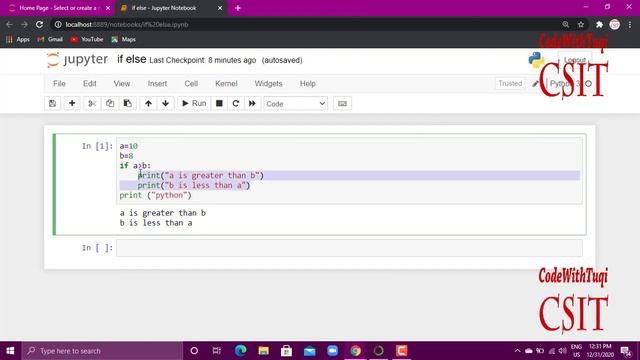Click the taskbar search box
This screenshot has height=360, width=640.
102,351
